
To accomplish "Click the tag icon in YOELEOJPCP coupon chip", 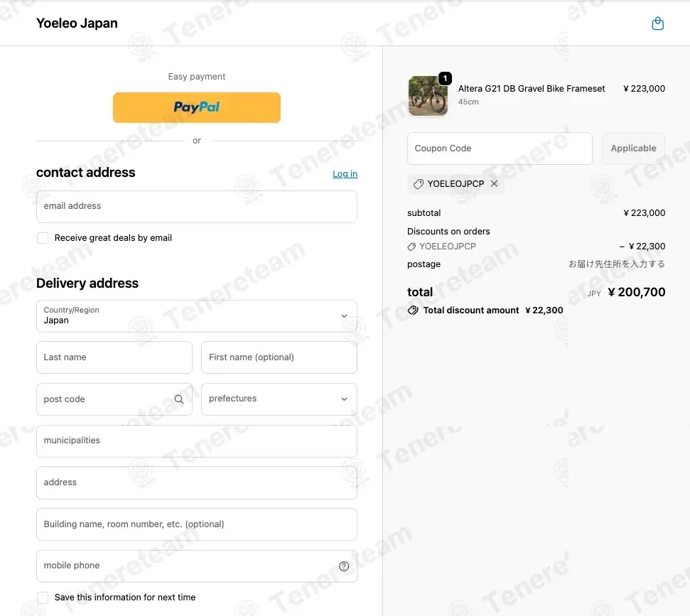I will 418,184.
